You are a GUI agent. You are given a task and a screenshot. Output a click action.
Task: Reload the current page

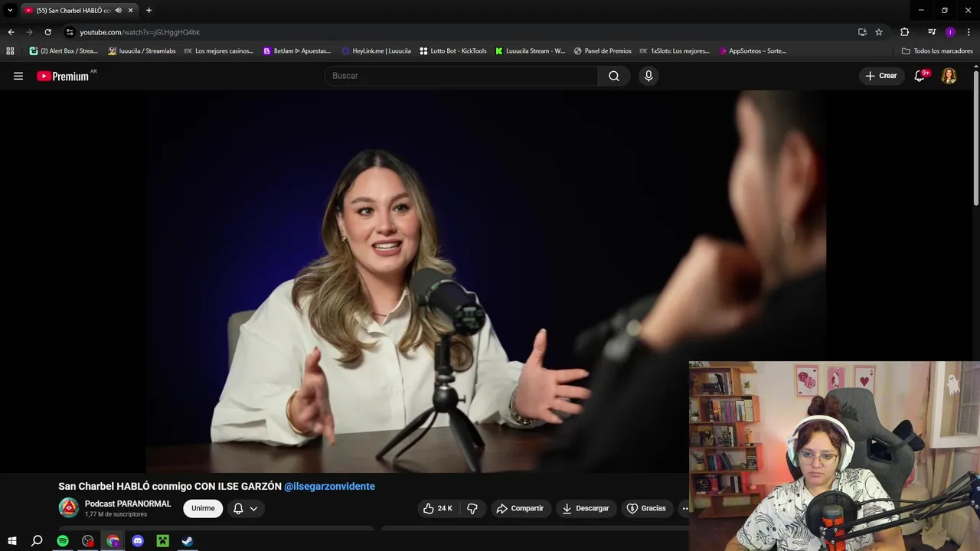click(47, 32)
